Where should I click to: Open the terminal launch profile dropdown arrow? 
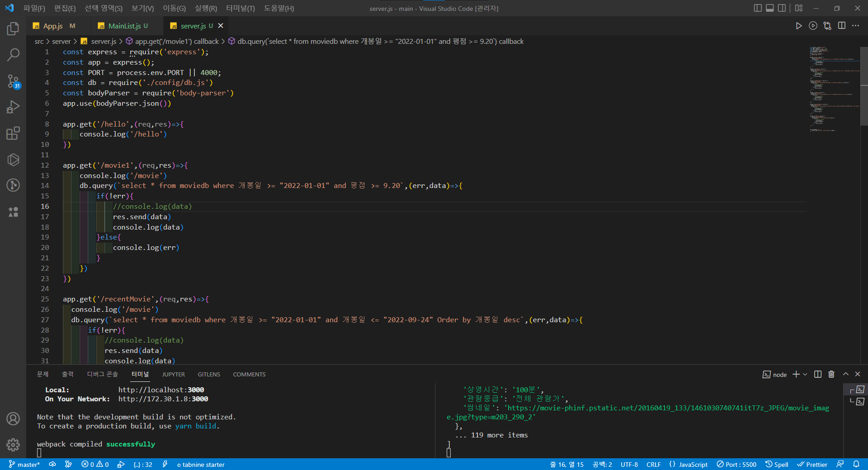805,374
